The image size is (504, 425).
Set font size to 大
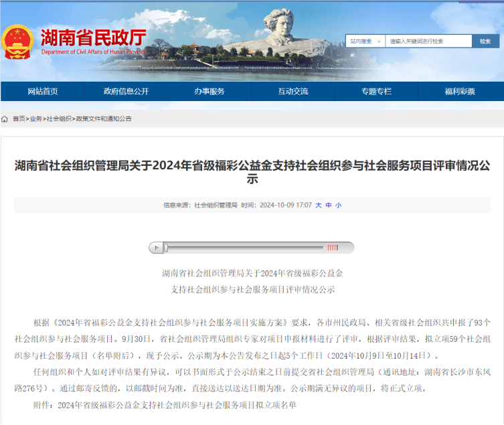click(x=319, y=205)
